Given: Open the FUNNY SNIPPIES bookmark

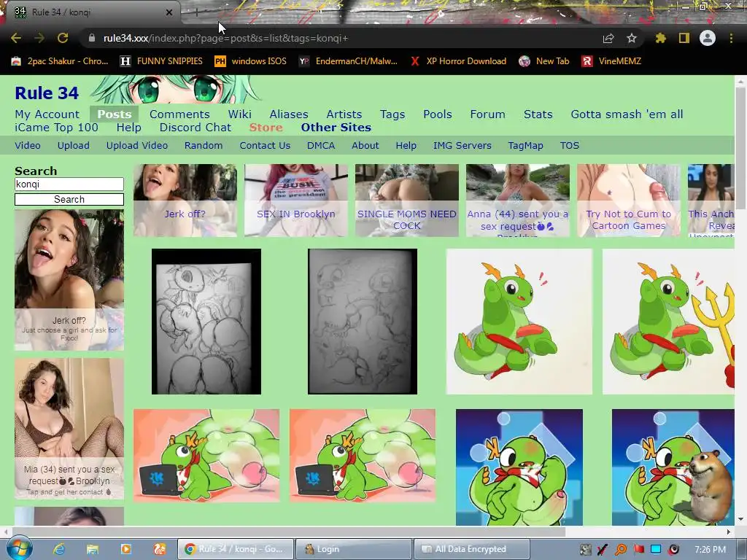Looking at the screenshot, I should pos(161,61).
